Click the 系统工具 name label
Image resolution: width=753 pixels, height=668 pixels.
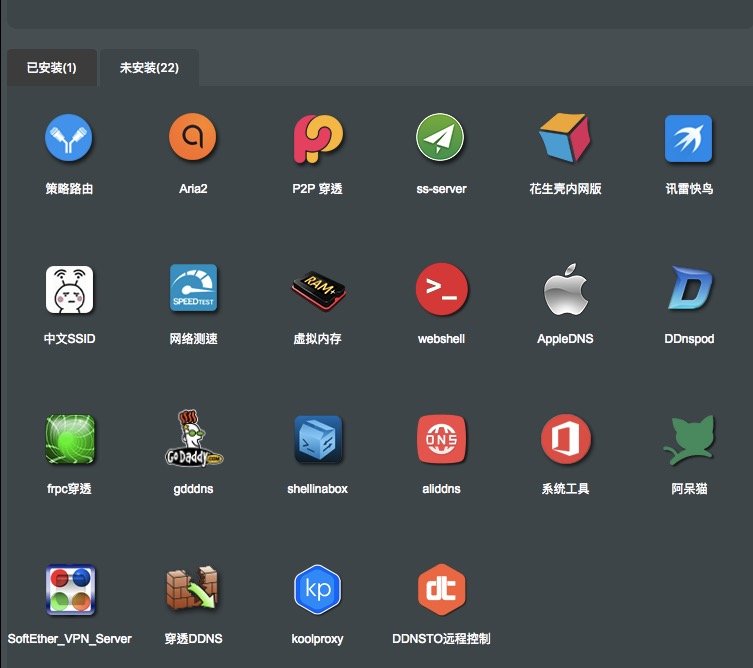pyautogui.click(x=565, y=489)
